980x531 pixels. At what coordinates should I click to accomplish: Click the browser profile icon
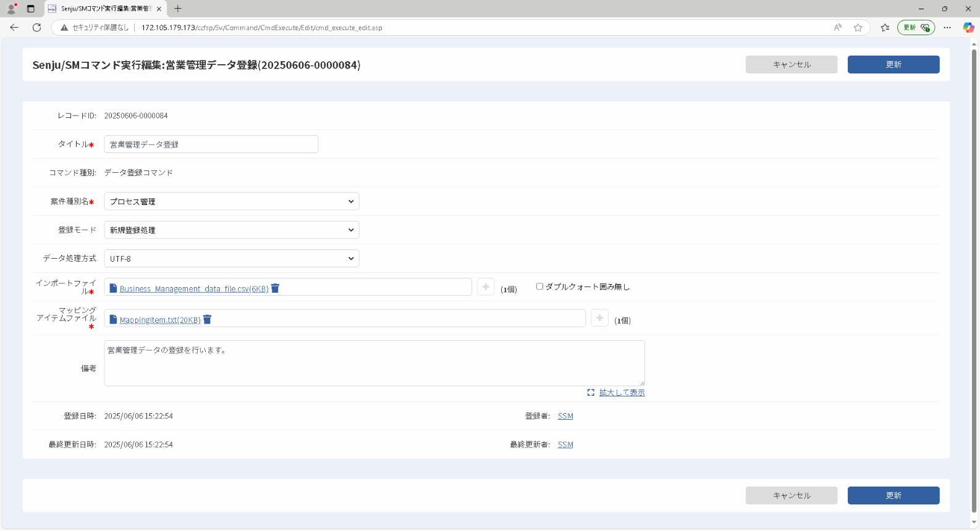click(x=11, y=9)
